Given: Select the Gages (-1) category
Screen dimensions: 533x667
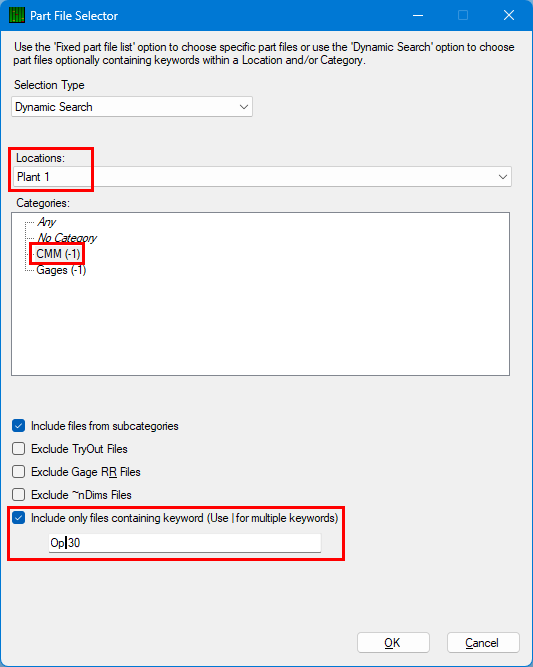Looking at the screenshot, I should 61,270.
